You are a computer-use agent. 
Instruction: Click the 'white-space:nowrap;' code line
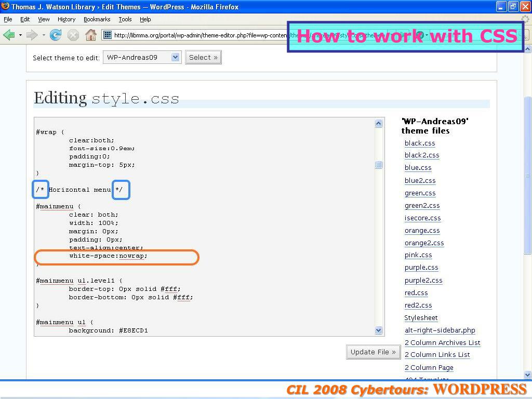click(x=108, y=256)
